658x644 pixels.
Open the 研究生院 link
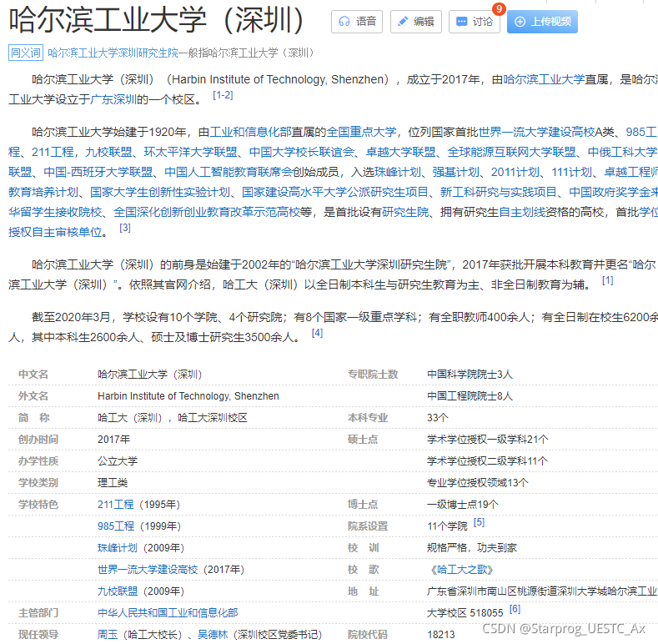[405, 213]
